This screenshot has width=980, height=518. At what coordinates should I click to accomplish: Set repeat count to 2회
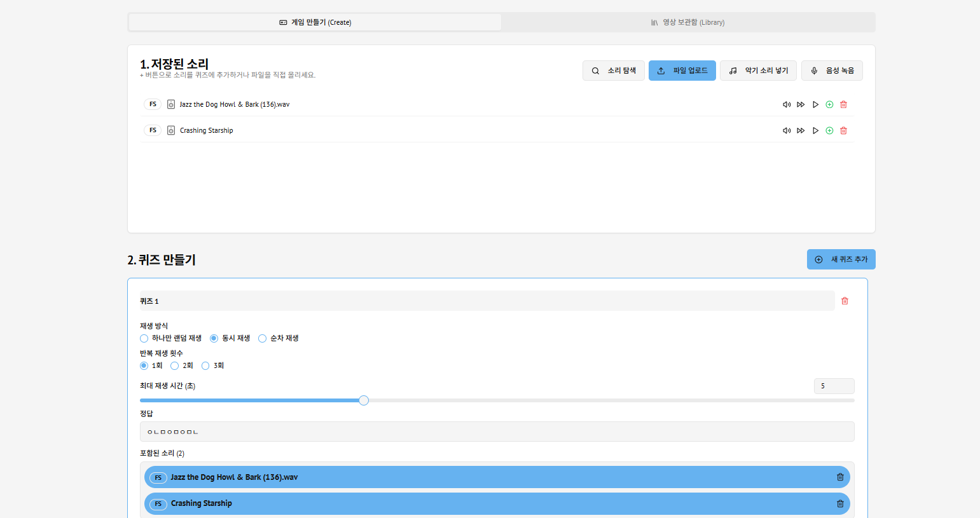pyautogui.click(x=175, y=365)
